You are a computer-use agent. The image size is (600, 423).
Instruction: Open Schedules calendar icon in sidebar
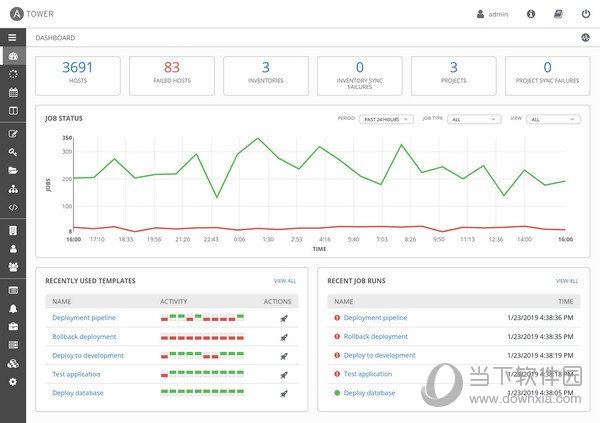pos(13,92)
